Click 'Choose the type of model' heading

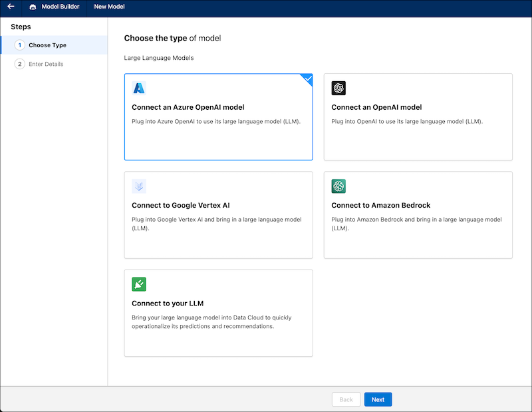(172, 38)
